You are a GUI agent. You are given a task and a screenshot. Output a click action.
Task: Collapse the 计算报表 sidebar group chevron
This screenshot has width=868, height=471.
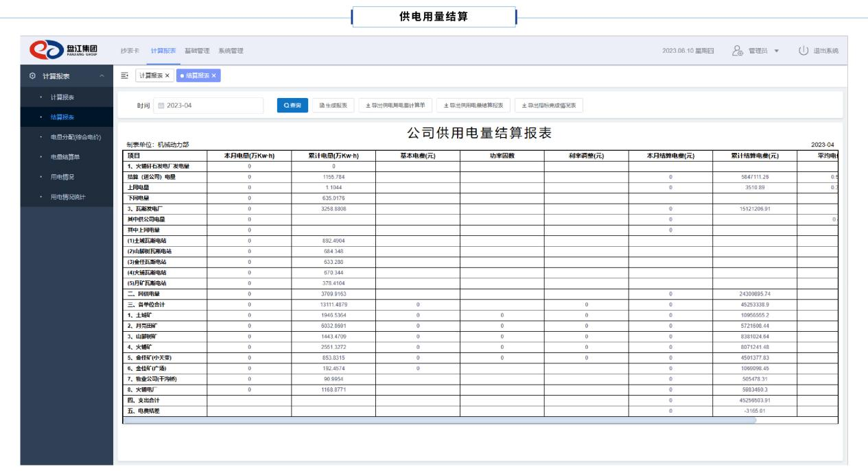tap(102, 75)
